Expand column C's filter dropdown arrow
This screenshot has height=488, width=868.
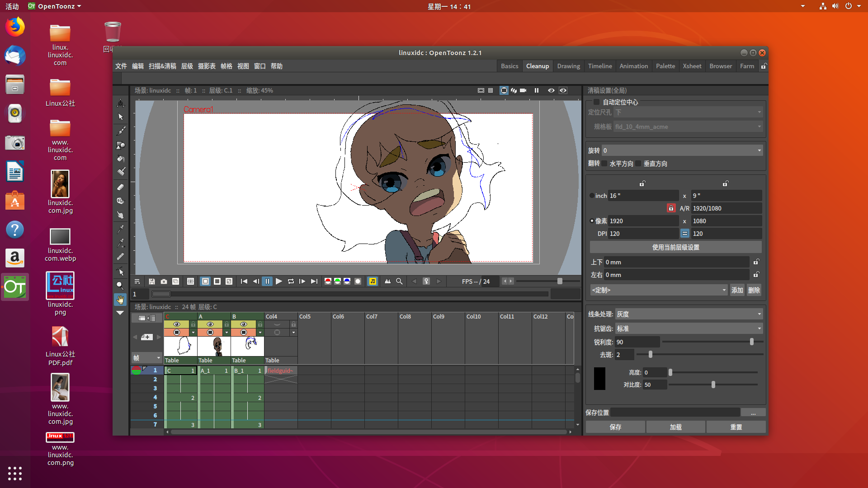[193, 333]
